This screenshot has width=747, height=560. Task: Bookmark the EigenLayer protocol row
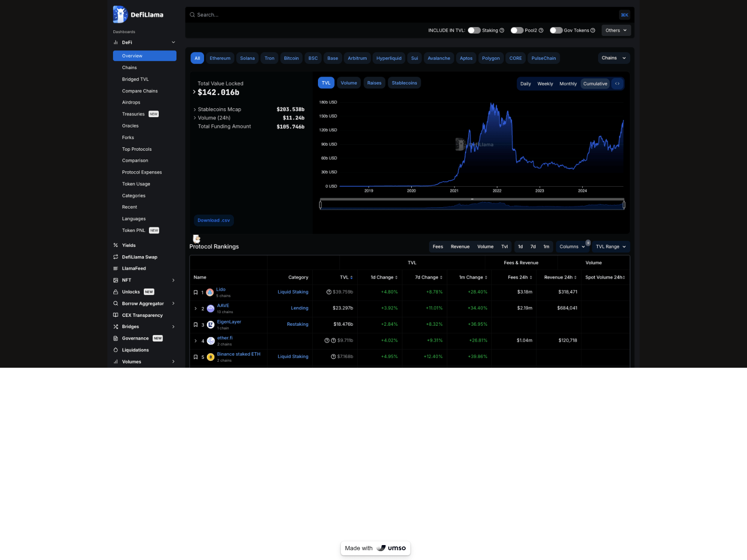point(196,325)
